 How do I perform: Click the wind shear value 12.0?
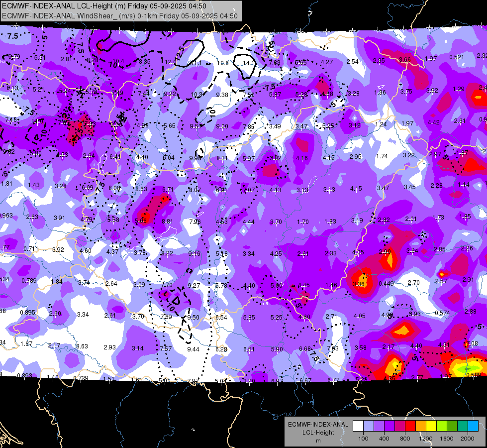coord(170,63)
